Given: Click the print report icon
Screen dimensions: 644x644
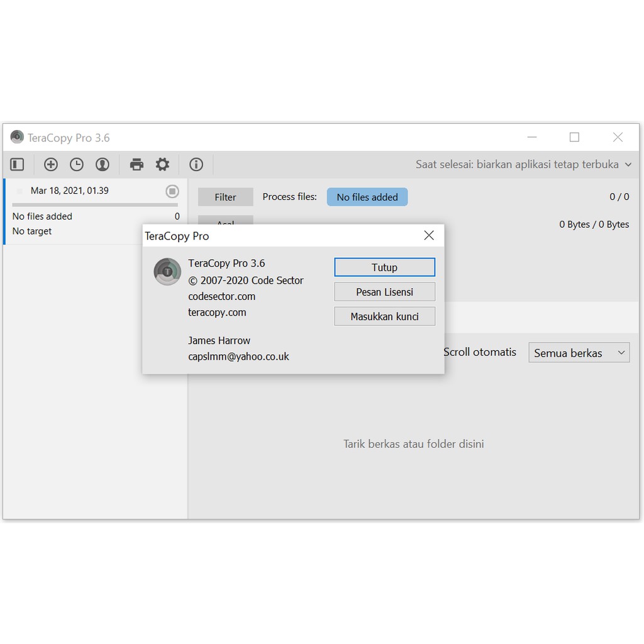Looking at the screenshot, I should 136,164.
